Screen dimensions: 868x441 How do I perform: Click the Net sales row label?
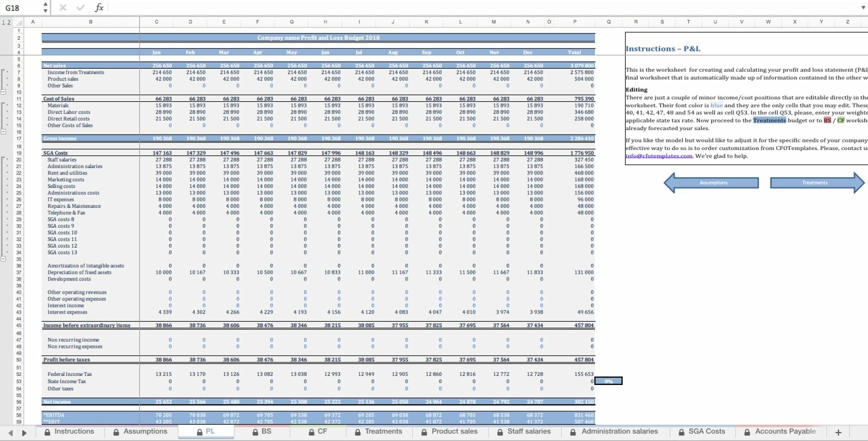coord(54,66)
